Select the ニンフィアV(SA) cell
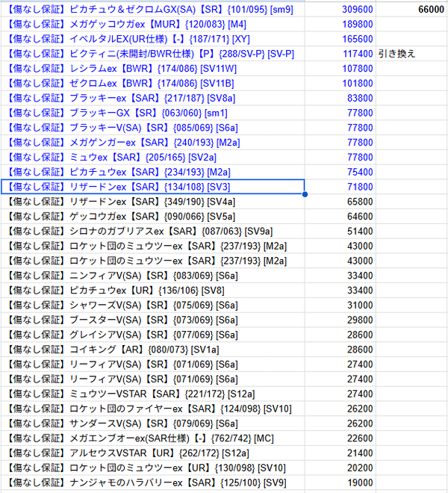Screen dimensions: 448x493 [152, 276]
